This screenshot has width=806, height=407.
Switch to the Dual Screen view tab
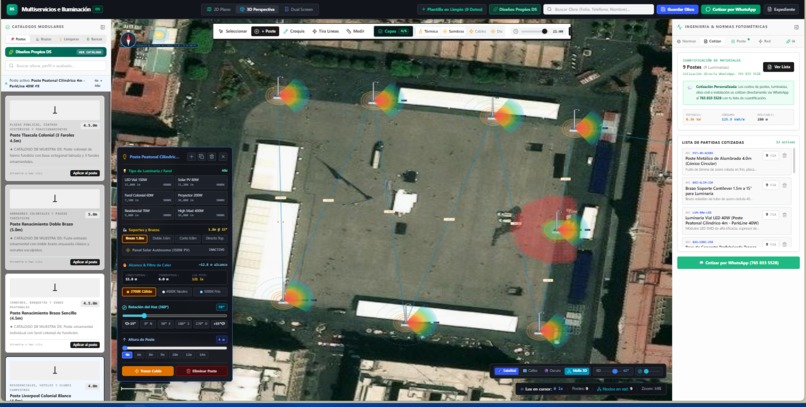point(299,9)
